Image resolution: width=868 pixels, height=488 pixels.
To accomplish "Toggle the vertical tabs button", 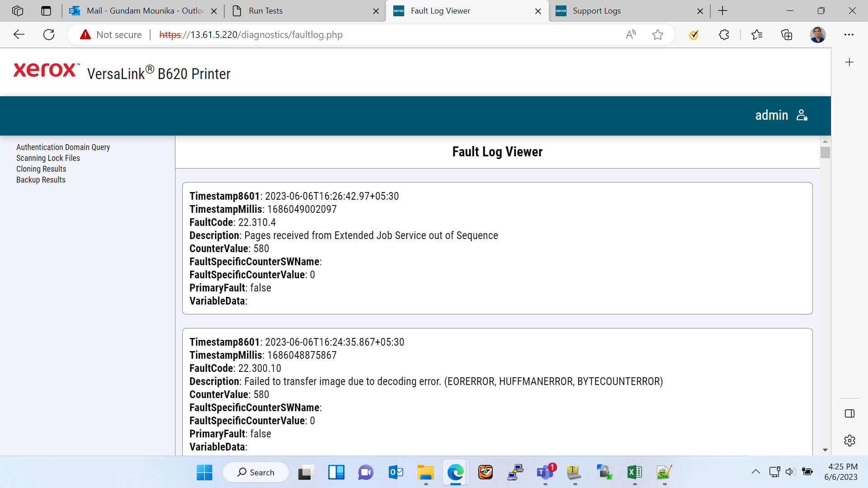I will coord(46,11).
